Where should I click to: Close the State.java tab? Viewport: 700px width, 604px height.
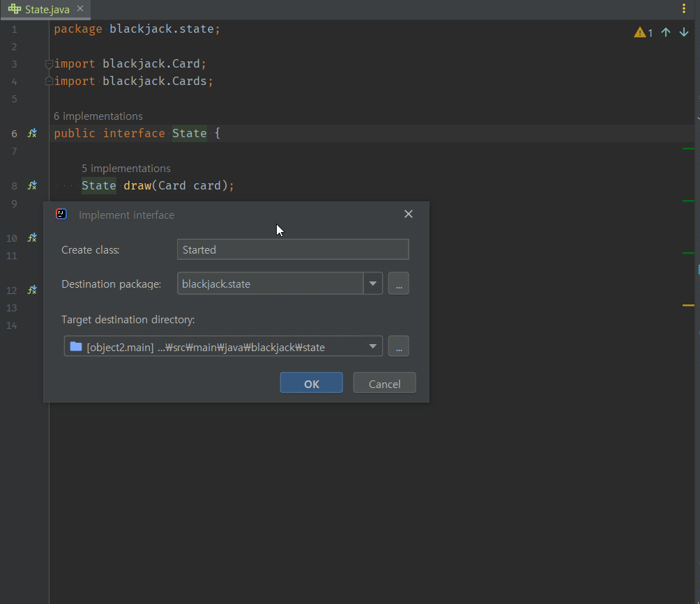(80, 8)
